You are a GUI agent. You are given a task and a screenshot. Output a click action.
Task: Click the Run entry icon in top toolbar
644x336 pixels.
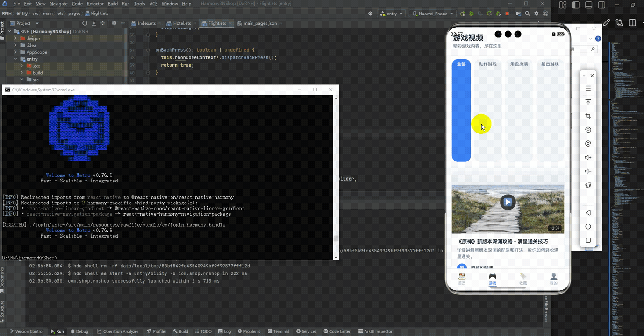(x=462, y=14)
